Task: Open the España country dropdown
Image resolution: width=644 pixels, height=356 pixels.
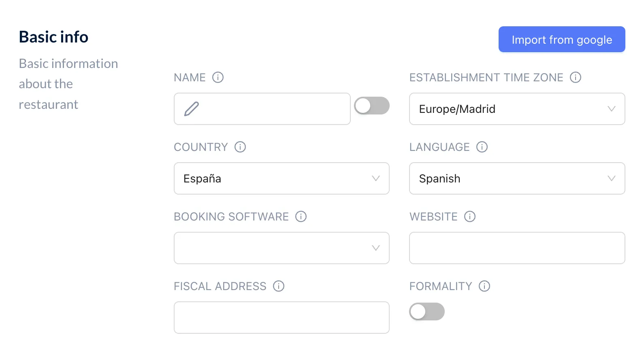Action: (x=281, y=178)
